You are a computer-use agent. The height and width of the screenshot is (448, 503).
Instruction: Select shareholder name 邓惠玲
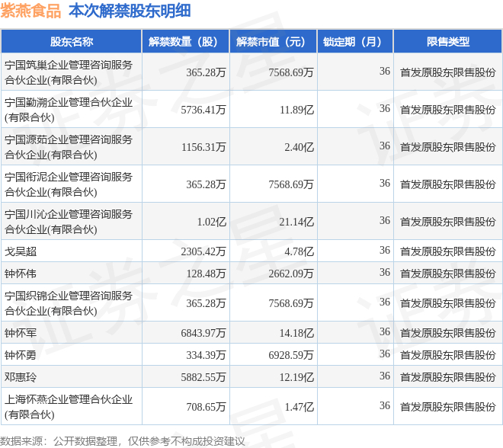coord(21,377)
